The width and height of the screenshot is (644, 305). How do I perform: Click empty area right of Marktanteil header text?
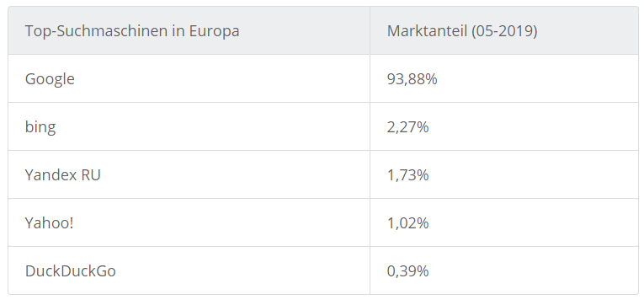[588, 31]
